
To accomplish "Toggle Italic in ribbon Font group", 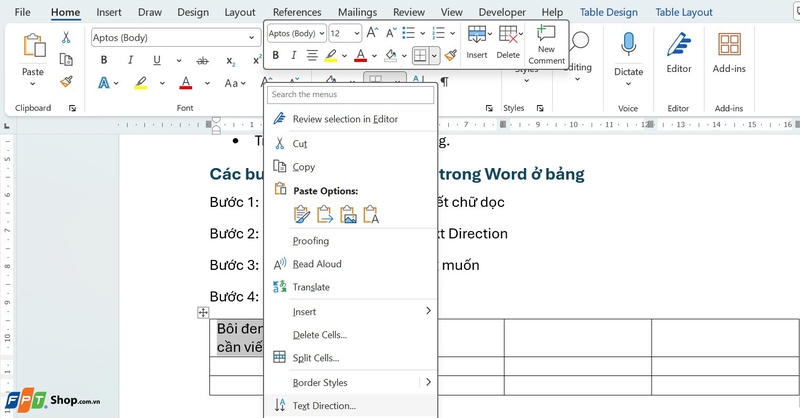I will point(130,60).
